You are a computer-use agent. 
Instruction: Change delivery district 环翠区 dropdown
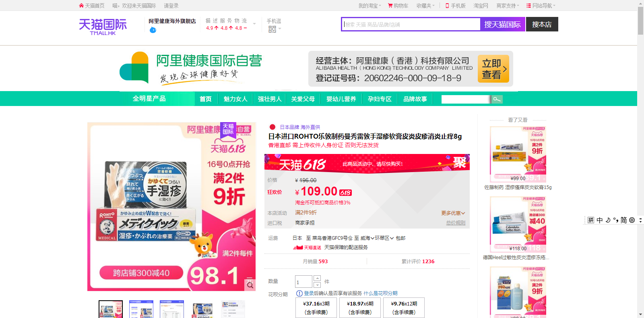coord(384,238)
